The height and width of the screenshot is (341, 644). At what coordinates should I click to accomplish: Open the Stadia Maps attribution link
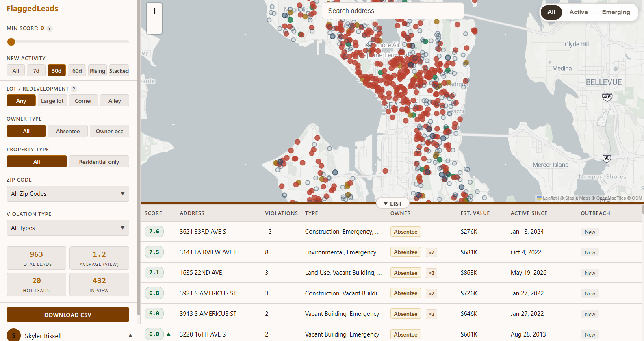578,198
